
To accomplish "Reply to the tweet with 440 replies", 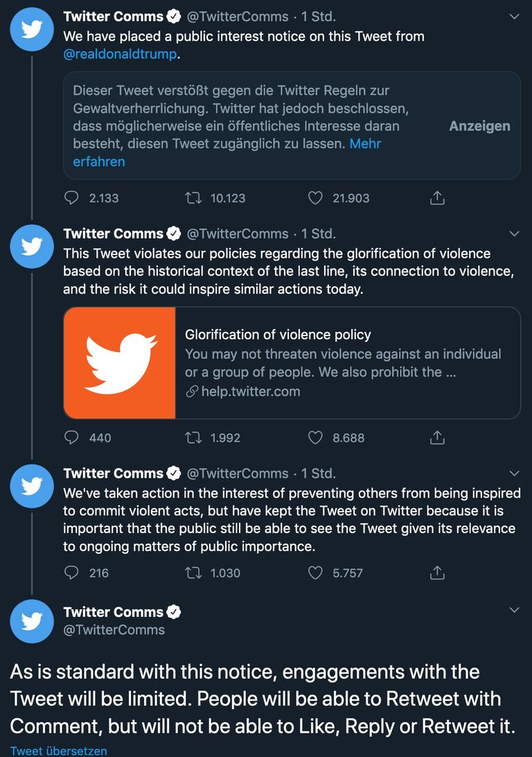I will click(72, 438).
